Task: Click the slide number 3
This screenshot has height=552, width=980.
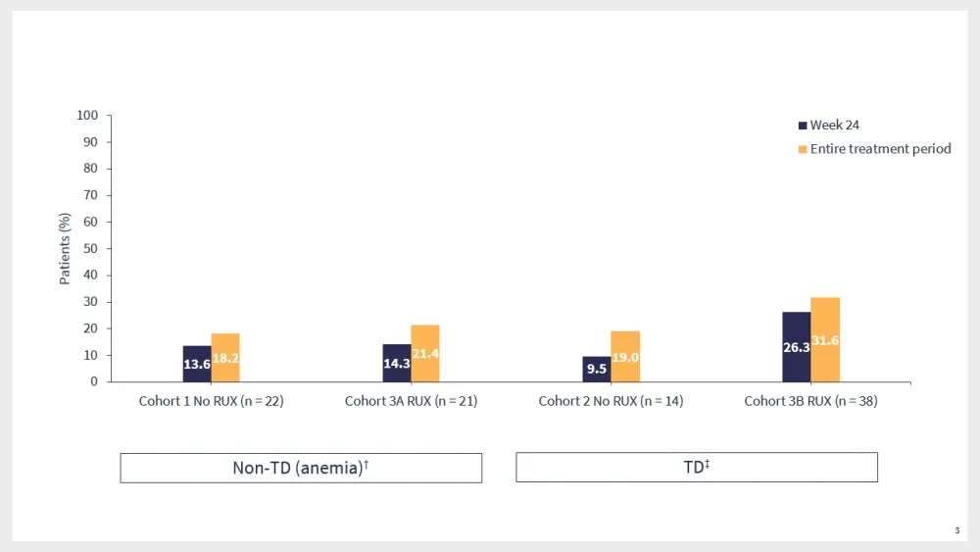Action: click(956, 530)
